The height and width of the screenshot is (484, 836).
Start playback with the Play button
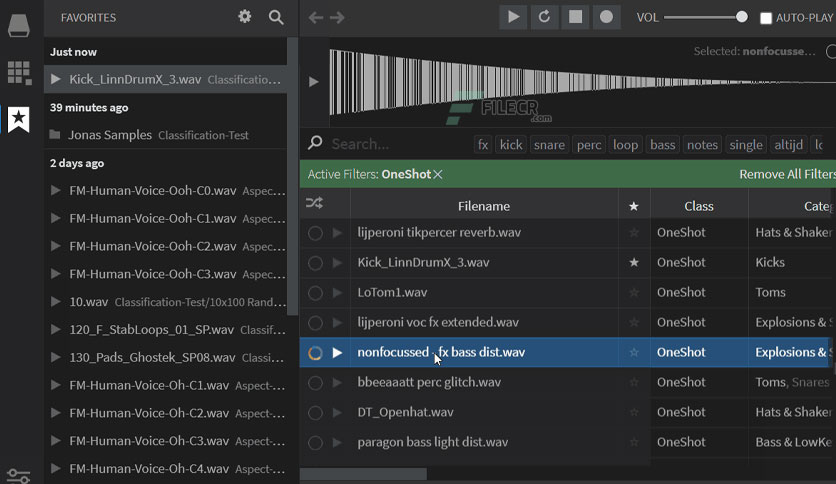coord(513,17)
